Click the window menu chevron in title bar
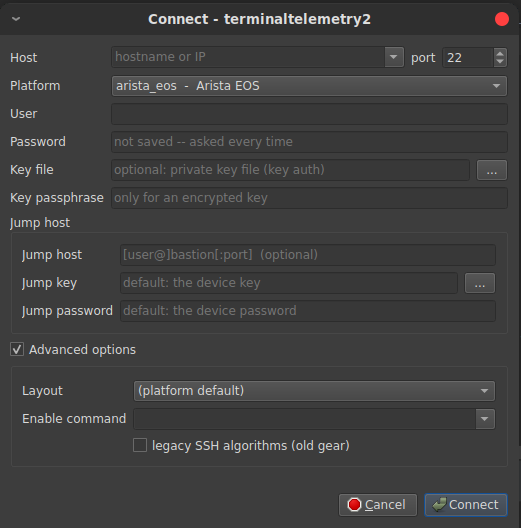The image size is (521, 528). pos(16,19)
